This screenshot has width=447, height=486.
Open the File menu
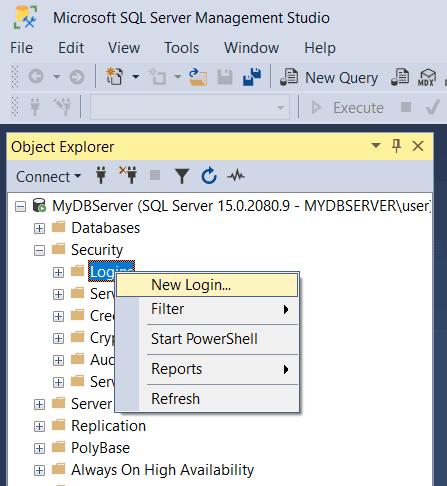[21, 48]
